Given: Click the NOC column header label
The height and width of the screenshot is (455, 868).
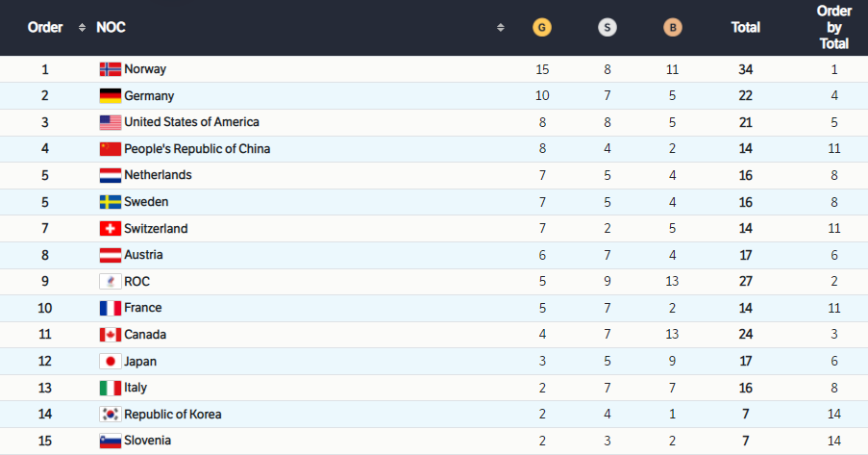Looking at the screenshot, I should pos(112,28).
